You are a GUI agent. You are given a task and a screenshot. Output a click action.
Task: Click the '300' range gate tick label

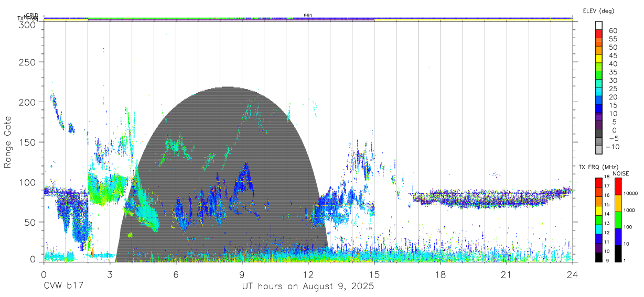point(27,25)
